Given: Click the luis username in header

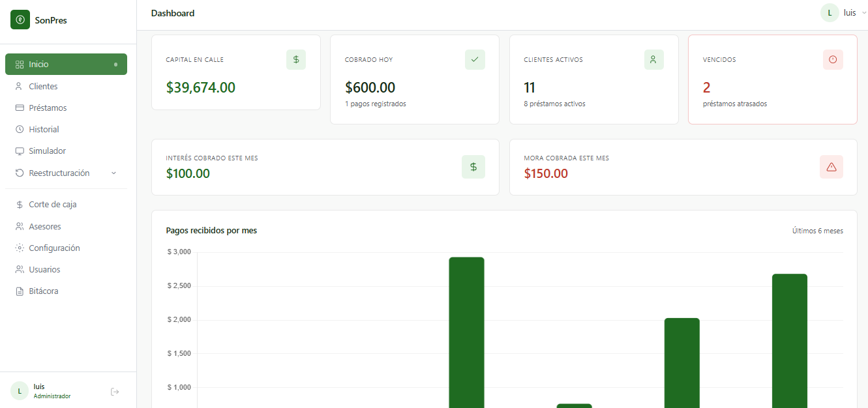Looking at the screenshot, I should [850, 13].
